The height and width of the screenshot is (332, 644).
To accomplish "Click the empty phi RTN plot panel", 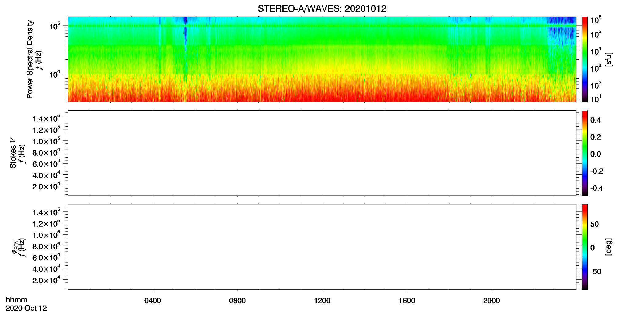I will [x=322, y=247].
